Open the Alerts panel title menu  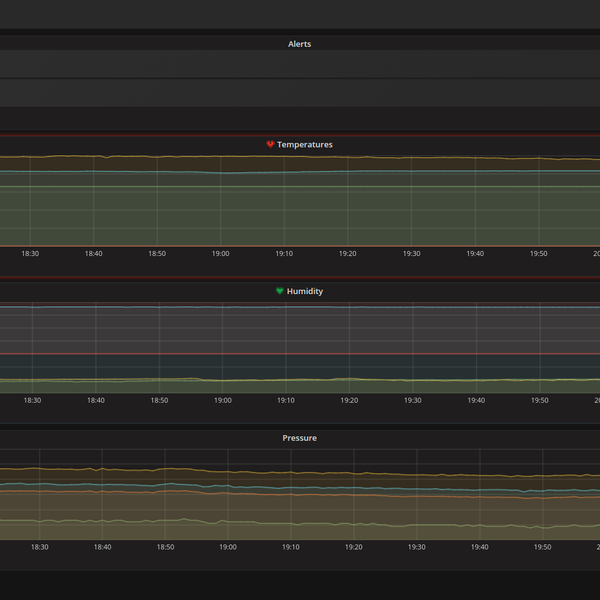coord(299,44)
